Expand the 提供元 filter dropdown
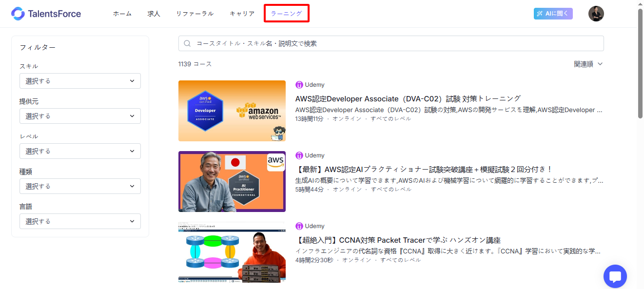Viewport: 644px width, 289px height. 80,116
